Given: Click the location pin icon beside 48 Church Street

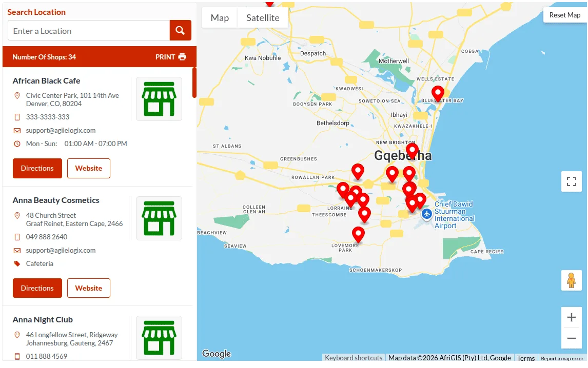Looking at the screenshot, I should coord(17,215).
